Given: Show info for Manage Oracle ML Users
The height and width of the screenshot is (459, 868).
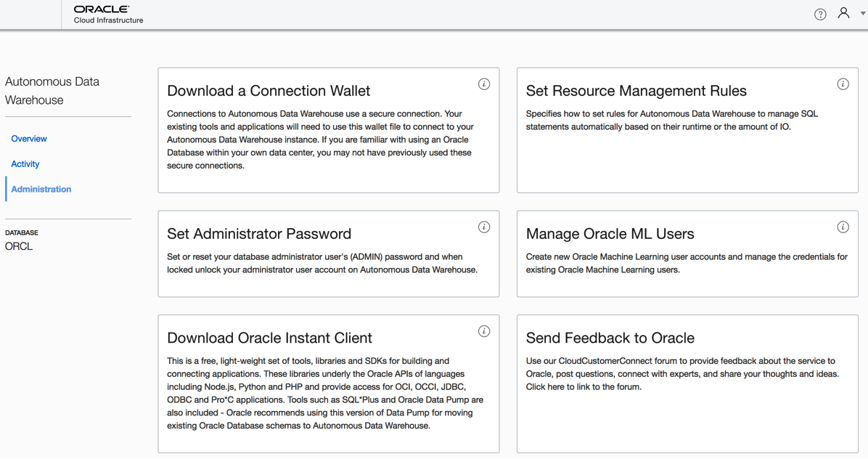Looking at the screenshot, I should tap(843, 227).
